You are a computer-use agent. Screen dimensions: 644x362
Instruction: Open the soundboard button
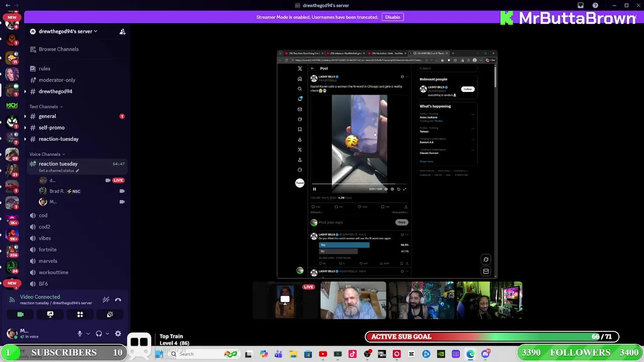point(110,314)
